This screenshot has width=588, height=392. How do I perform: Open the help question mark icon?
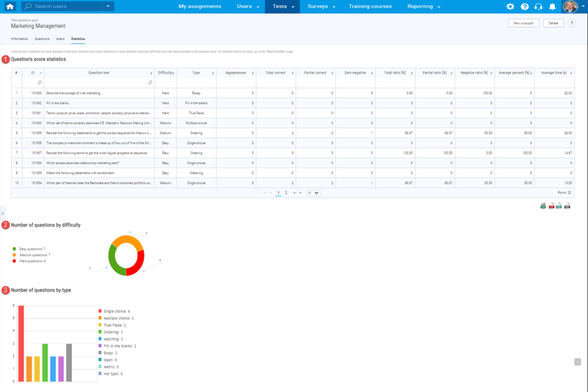[524, 6]
